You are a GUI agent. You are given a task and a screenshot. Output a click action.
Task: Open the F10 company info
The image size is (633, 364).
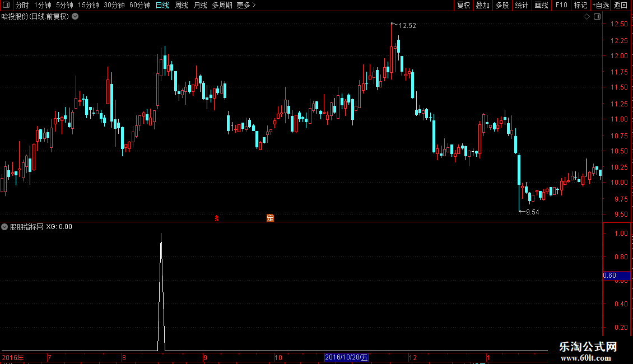point(561,5)
